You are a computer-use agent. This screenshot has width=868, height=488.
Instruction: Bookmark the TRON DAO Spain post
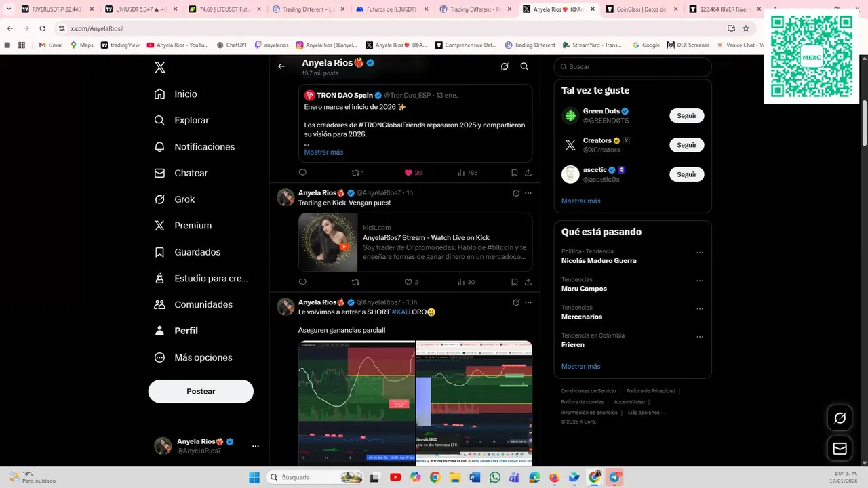coord(515,173)
